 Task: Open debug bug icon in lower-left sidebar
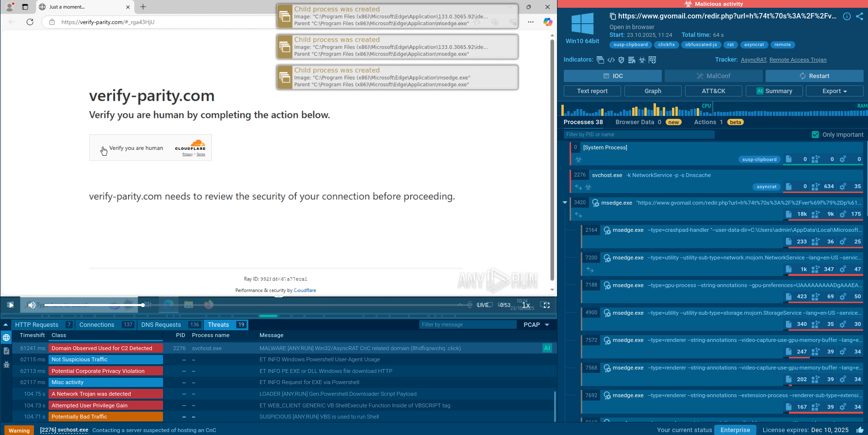coord(6,364)
